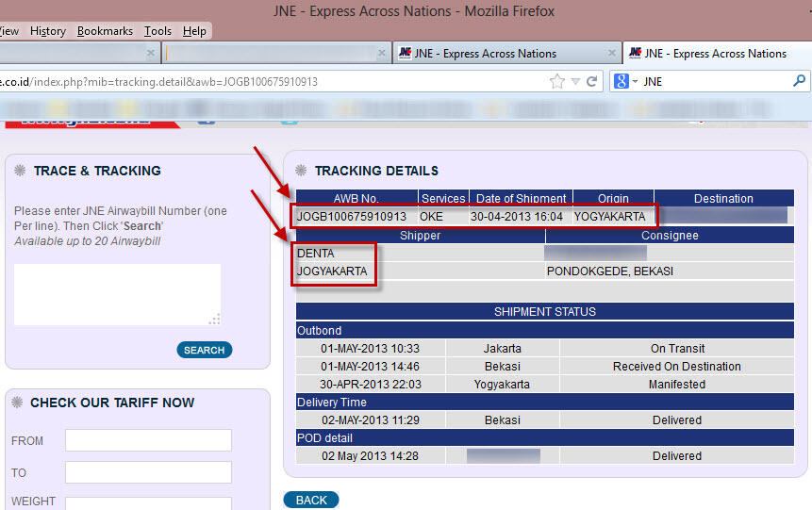Click the POD detail section header

[545, 438]
